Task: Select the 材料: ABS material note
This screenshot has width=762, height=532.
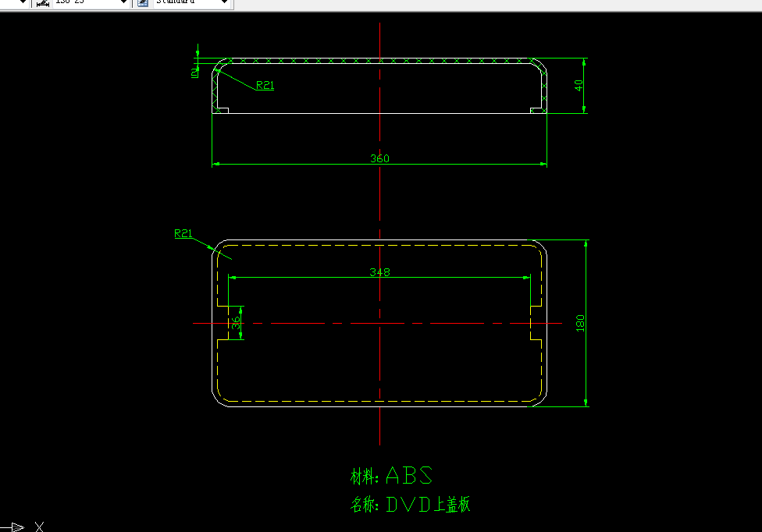Action: (x=391, y=476)
